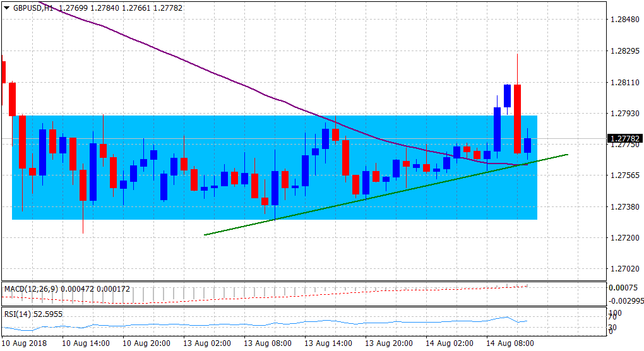Click the 1.28110 price axis label
Screen dimensions: 644x351
pyautogui.click(x=623, y=83)
